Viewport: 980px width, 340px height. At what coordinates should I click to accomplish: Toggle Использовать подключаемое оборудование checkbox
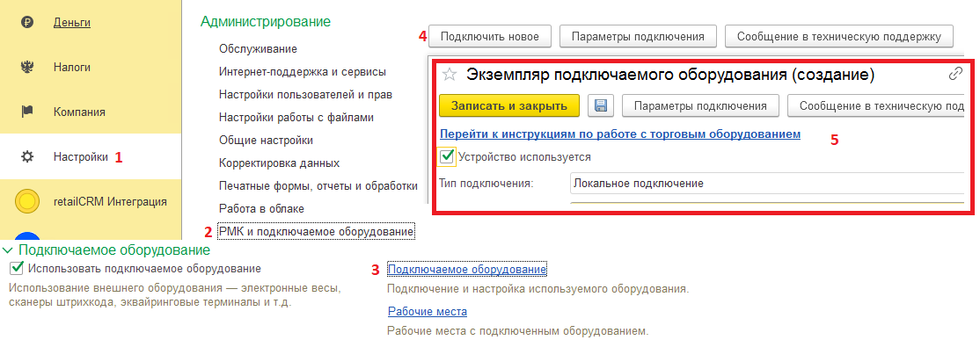[18, 269]
